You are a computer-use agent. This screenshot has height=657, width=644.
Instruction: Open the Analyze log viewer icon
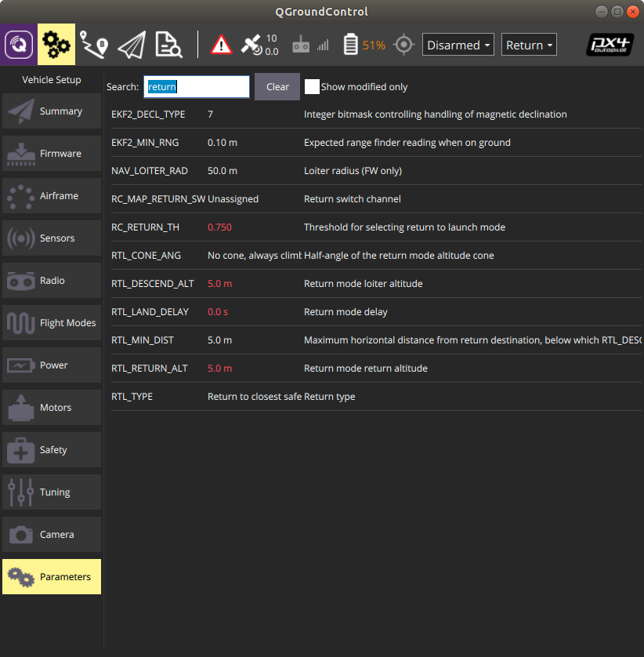point(168,44)
